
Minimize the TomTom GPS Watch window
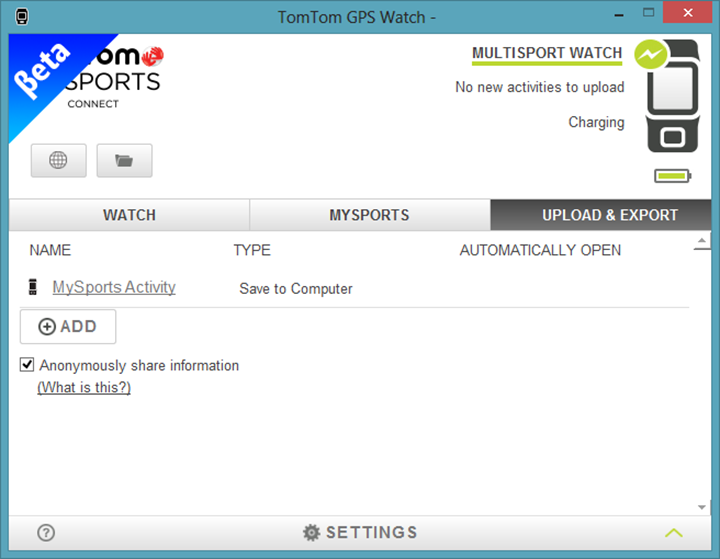click(619, 15)
